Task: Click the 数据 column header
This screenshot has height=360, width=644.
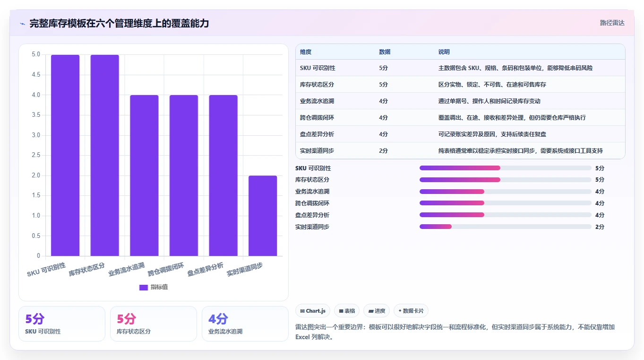Action: pyautogui.click(x=385, y=52)
